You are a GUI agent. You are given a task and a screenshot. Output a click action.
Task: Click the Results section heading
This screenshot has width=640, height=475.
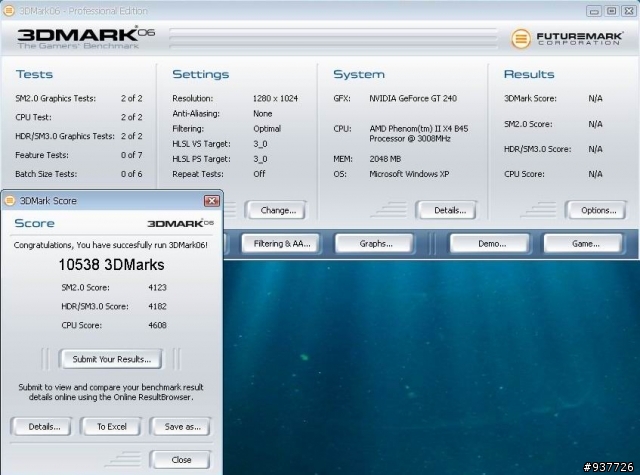[529, 74]
